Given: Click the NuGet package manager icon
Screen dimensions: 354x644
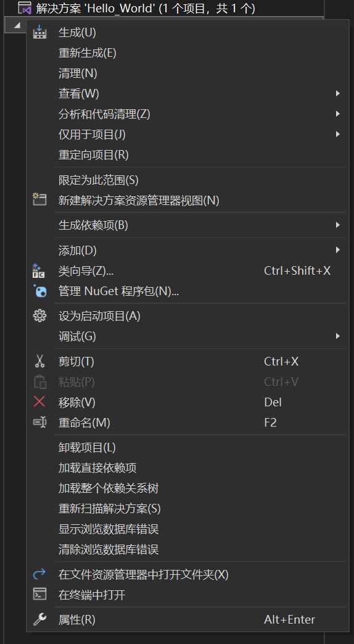Looking at the screenshot, I should (39, 291).
